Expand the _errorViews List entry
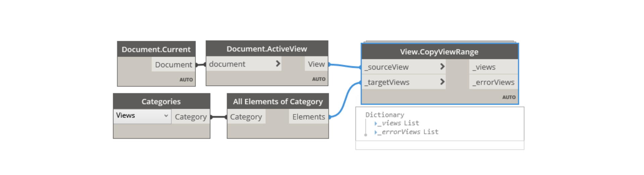 [x=376, y=132]
